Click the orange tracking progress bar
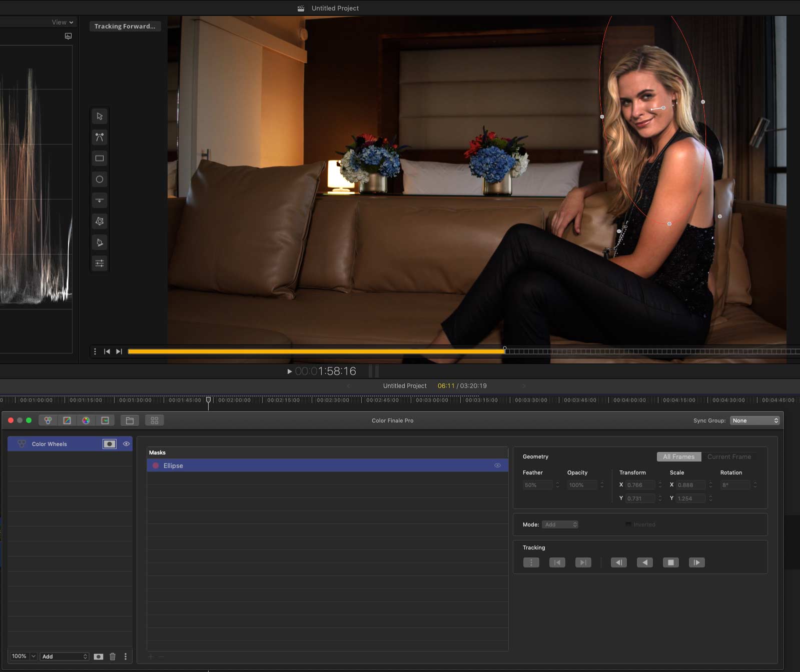 (x=316, y=351)
